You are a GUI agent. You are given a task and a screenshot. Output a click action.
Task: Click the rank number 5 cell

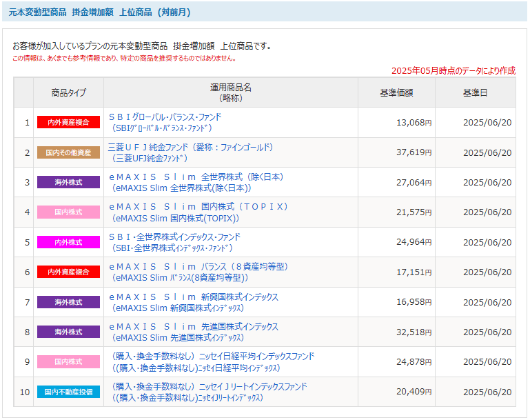(x=23, y=242)
